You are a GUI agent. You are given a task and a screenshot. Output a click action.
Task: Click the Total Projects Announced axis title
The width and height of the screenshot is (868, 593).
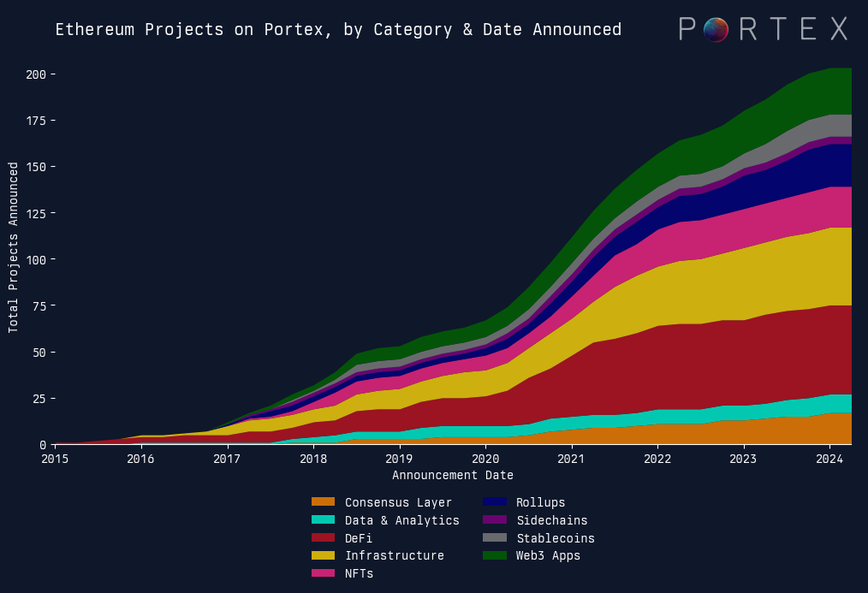[x=13, y=247]
